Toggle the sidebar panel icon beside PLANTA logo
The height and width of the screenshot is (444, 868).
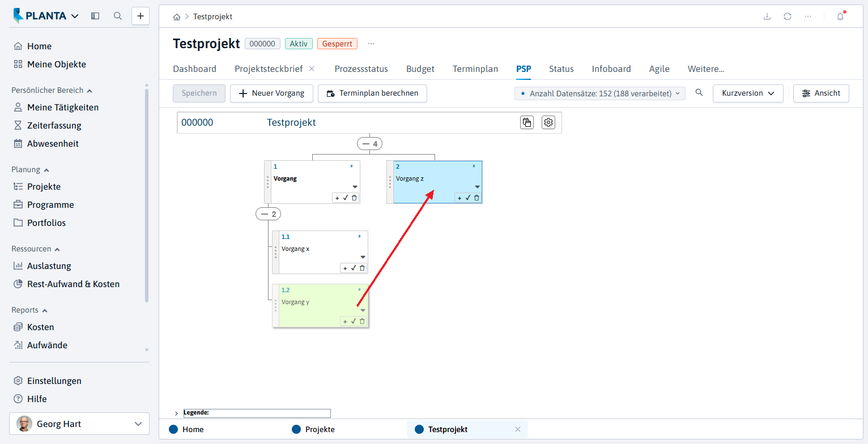coord(95,16)
